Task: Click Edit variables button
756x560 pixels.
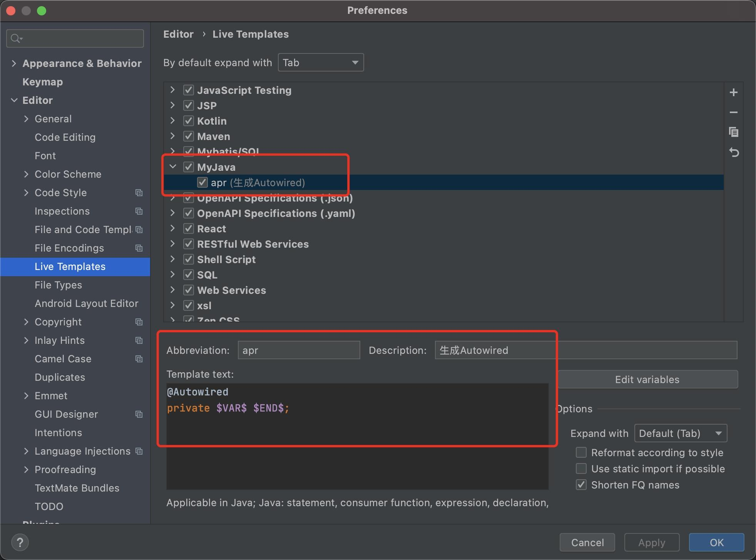Action: coord(646,379)
